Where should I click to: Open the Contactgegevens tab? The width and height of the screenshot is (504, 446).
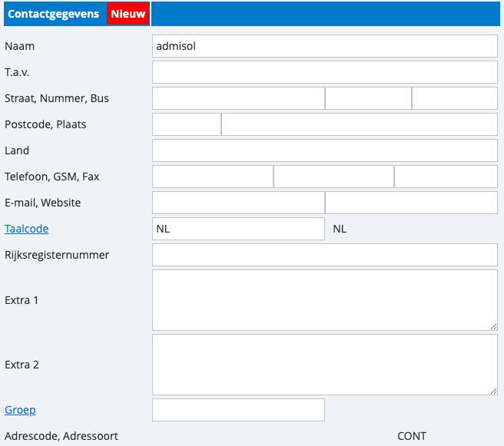coord(53,14)
